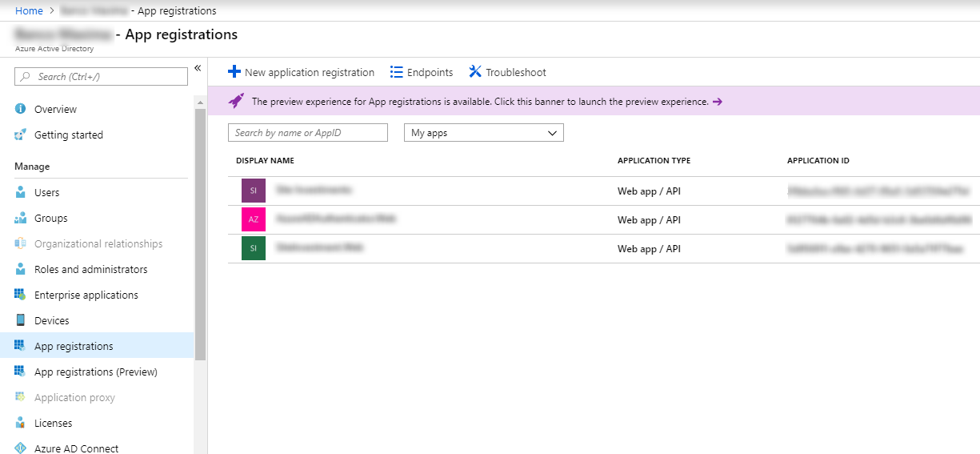Collapse the sidebar with double chevron
The height and width of the screenshot is (454, 980).
click(198, 68)
